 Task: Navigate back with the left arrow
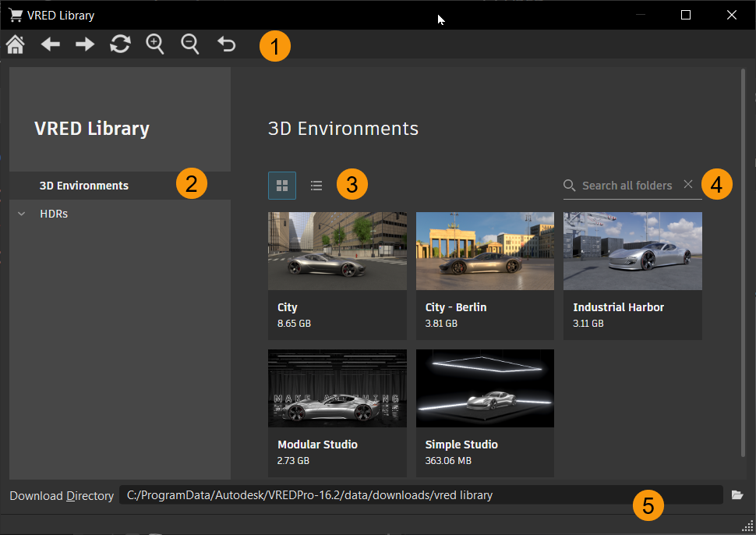50,44
